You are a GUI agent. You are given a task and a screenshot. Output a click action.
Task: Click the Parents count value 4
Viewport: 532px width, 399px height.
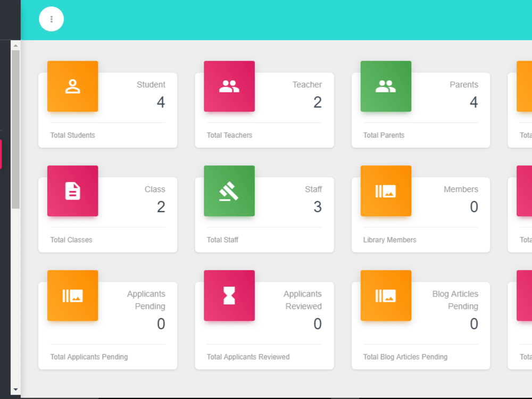tap(474, 102)
